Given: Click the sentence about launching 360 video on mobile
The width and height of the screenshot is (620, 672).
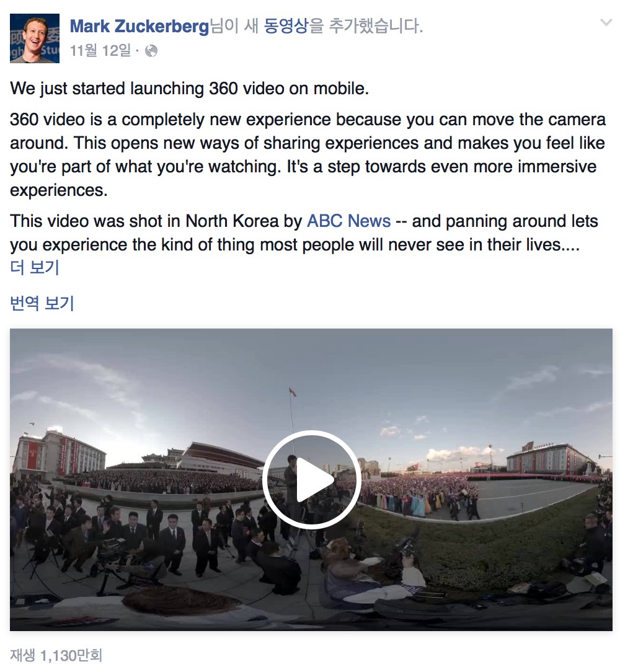Looking at the screenshot, I should coord(189,89).
